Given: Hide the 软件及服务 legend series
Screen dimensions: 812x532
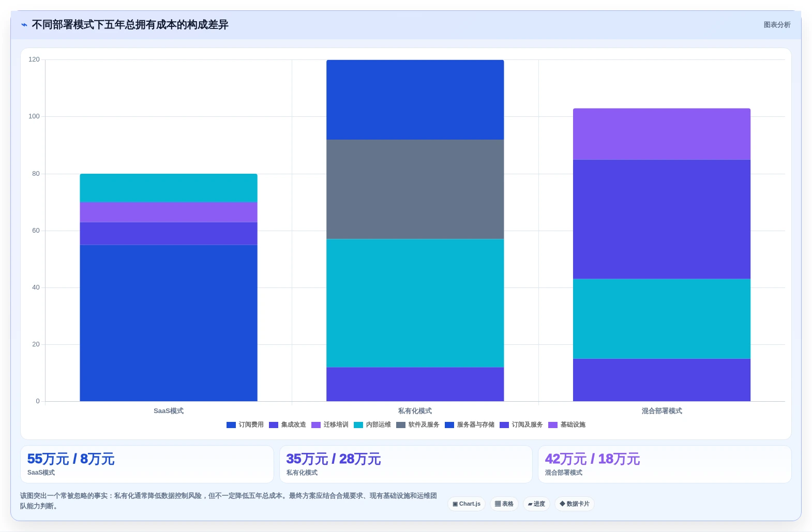Looking at the screenshot, I should point(418,425).
